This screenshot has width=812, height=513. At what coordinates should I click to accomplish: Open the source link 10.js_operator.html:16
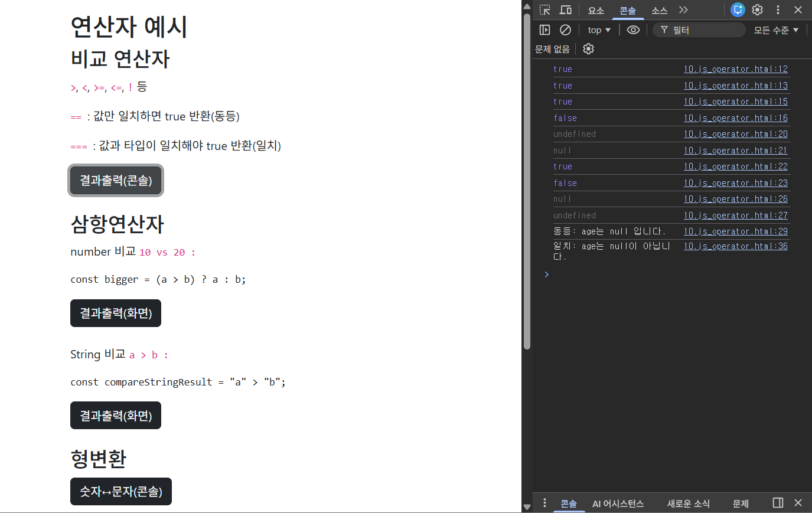coord(736,118)
